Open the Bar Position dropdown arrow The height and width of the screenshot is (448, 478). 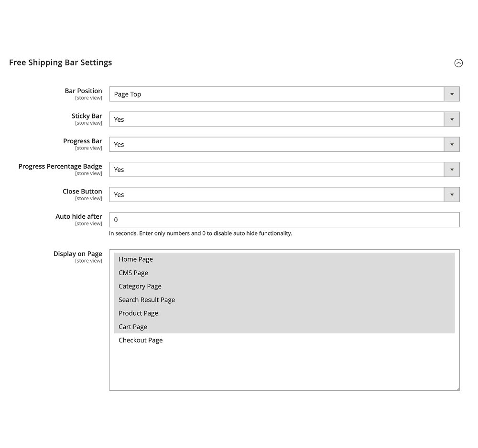(452, 94)
